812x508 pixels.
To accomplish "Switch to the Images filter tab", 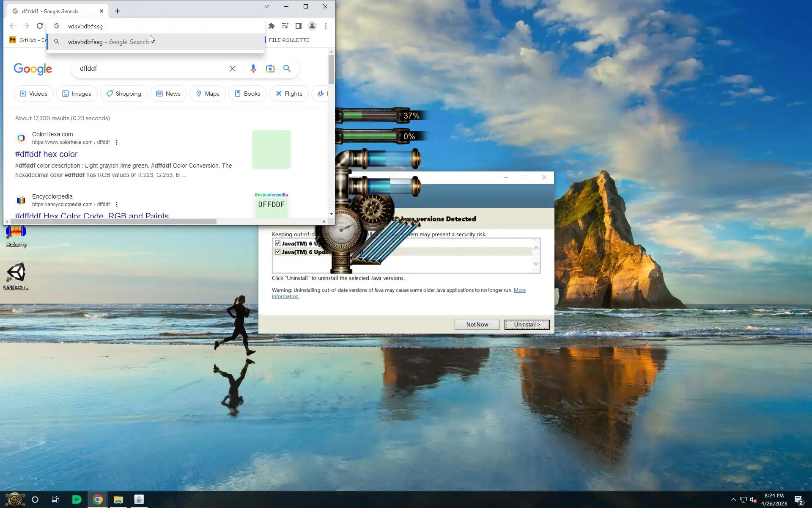I will (x=77, y=94).
